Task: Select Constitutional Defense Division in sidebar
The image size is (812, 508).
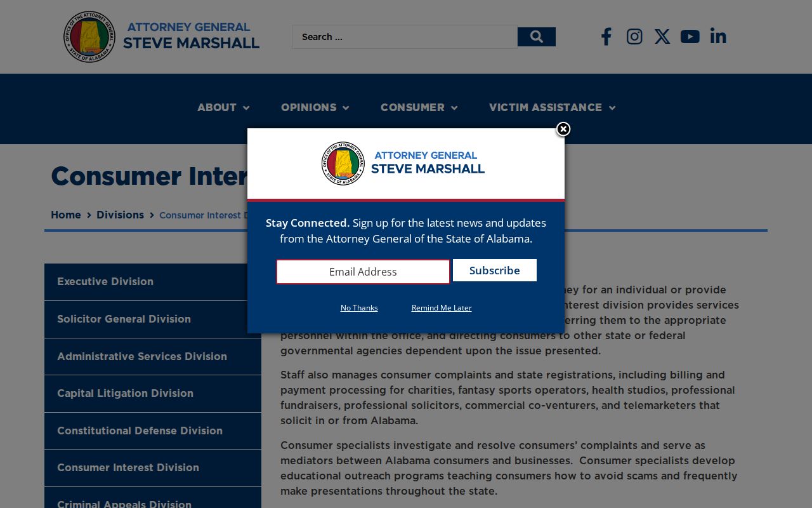Action: click(153, 431)
